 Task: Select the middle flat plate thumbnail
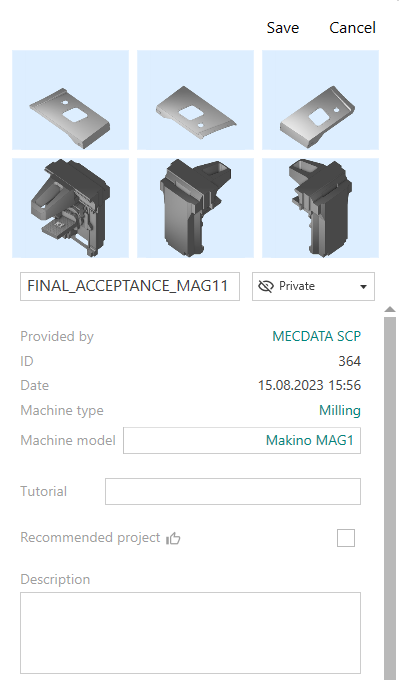pyautogui.click(x=195, y=100)
